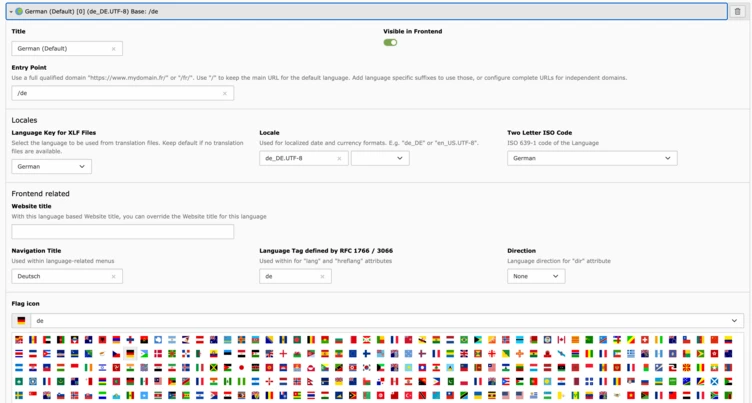
Task: Select the Albania flag icon
Action: click(103, 340)
